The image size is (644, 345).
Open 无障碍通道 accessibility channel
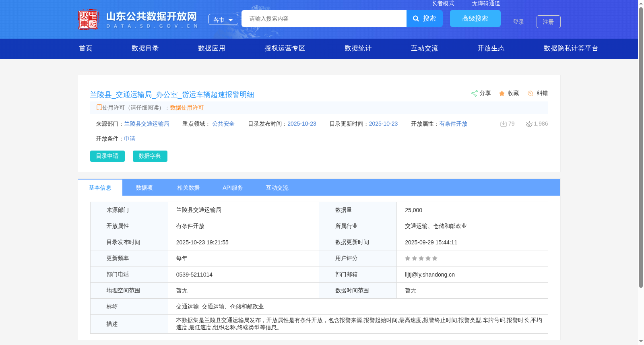[486, 3]
